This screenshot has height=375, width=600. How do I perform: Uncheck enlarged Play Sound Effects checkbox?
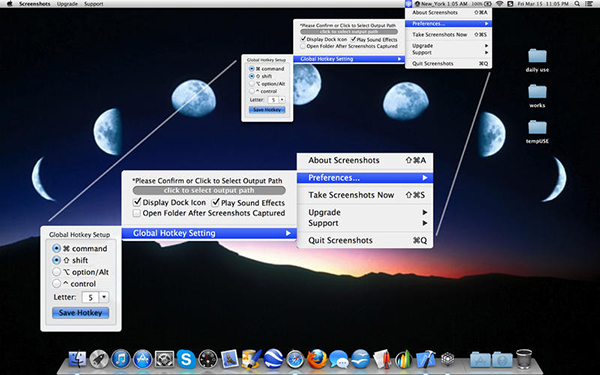click(x=215, y=202)
